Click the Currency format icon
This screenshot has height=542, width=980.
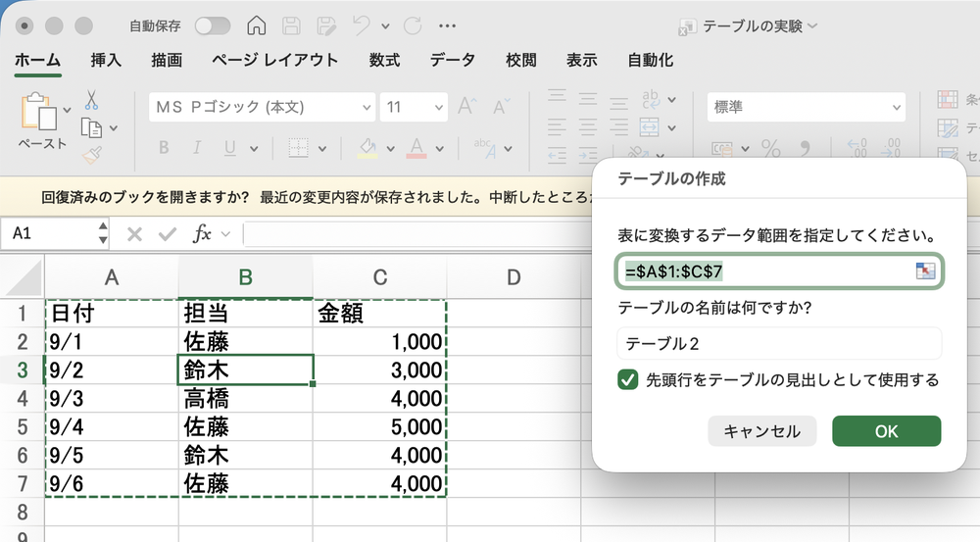click(722, 149)
